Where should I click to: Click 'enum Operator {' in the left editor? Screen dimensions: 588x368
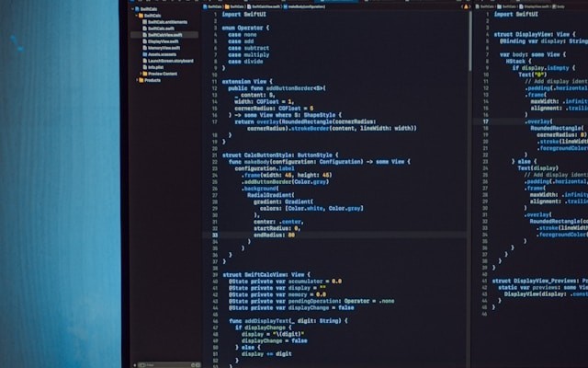click(x=245, y=28)
